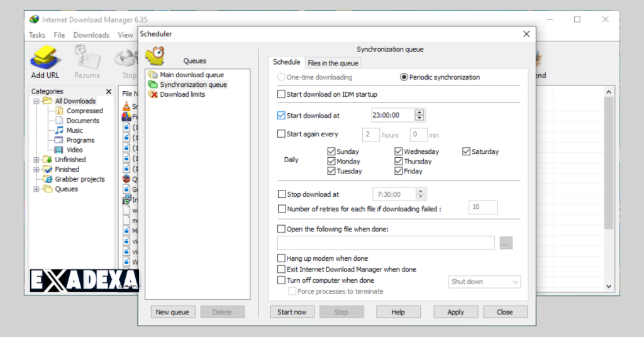
Task: Expand the Finished tree node
Action: point(36,169)
